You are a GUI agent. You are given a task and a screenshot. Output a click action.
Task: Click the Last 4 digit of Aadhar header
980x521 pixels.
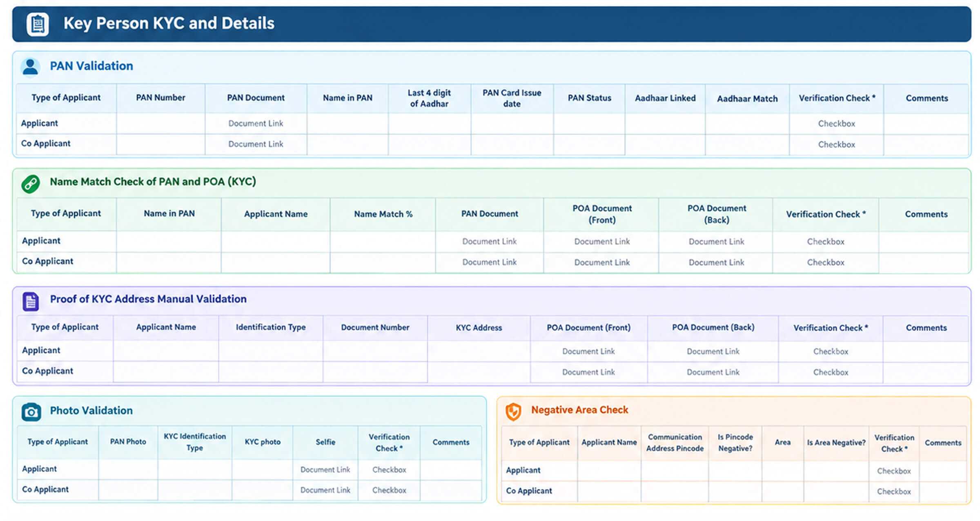click(x=429, y=98)
